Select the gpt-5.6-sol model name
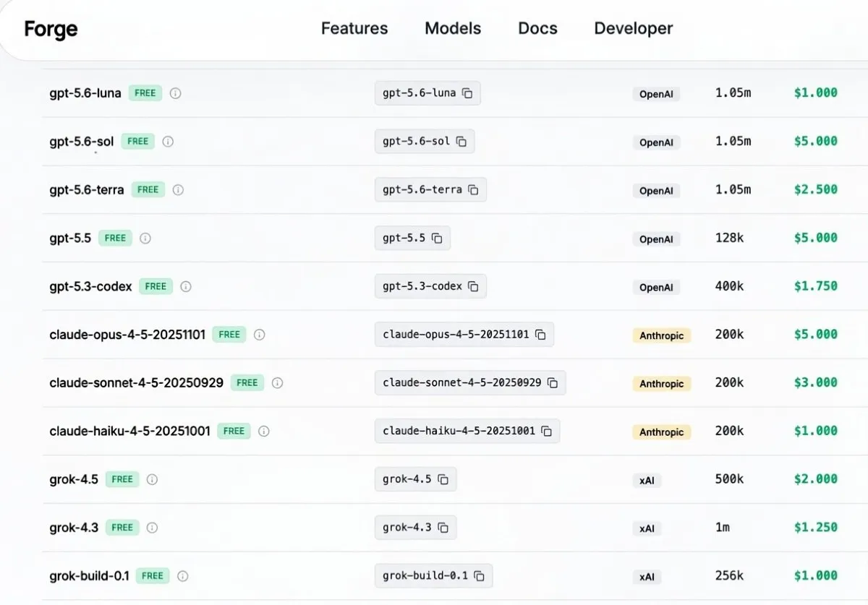This screenshot has width=868, height=605. tap(82, 142)
